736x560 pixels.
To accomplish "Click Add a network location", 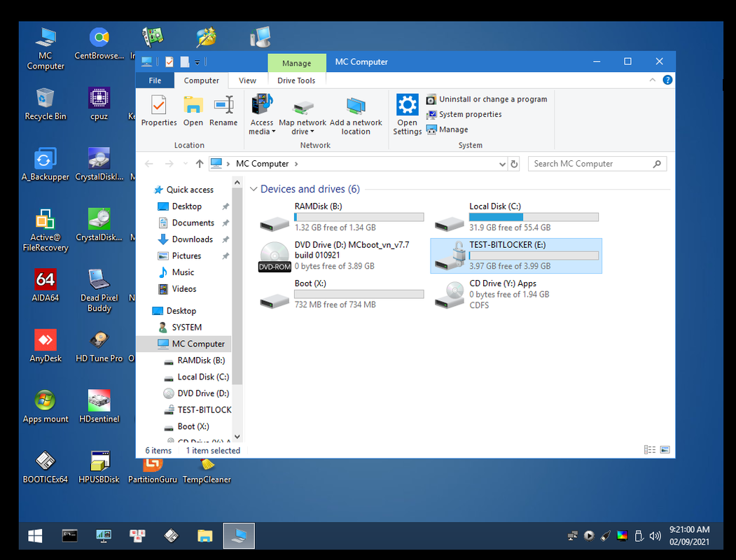I will [x=356, y=114].
